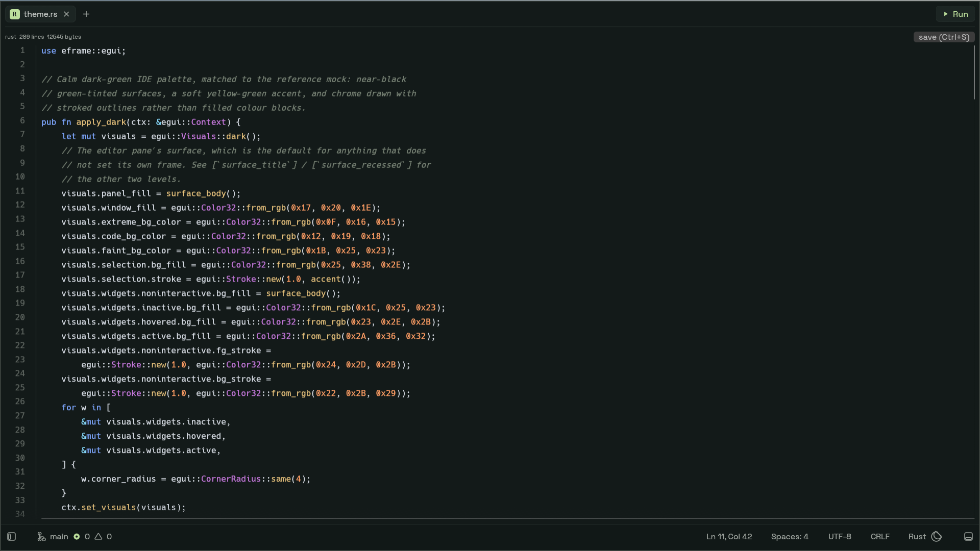Open a new tab with plus button
The height and width of the screenshot is (551, 980).
(86, 14)
